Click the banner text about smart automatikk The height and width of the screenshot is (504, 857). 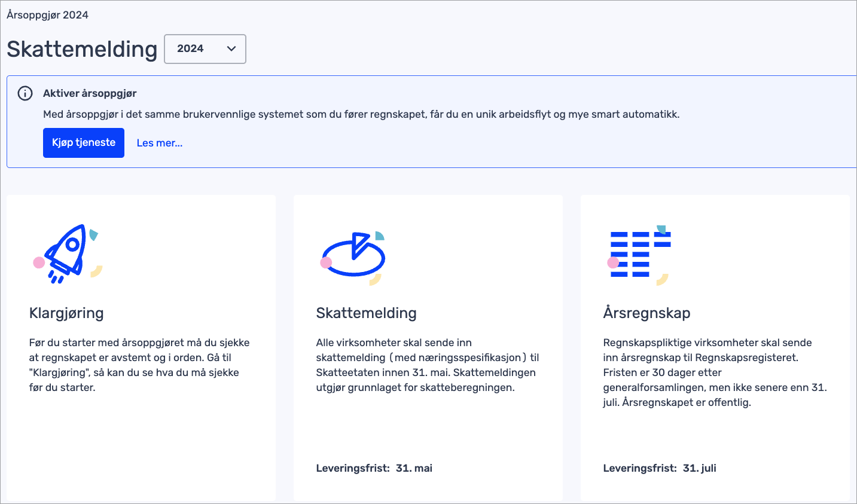pyautogui.click(x=361, y=114)
